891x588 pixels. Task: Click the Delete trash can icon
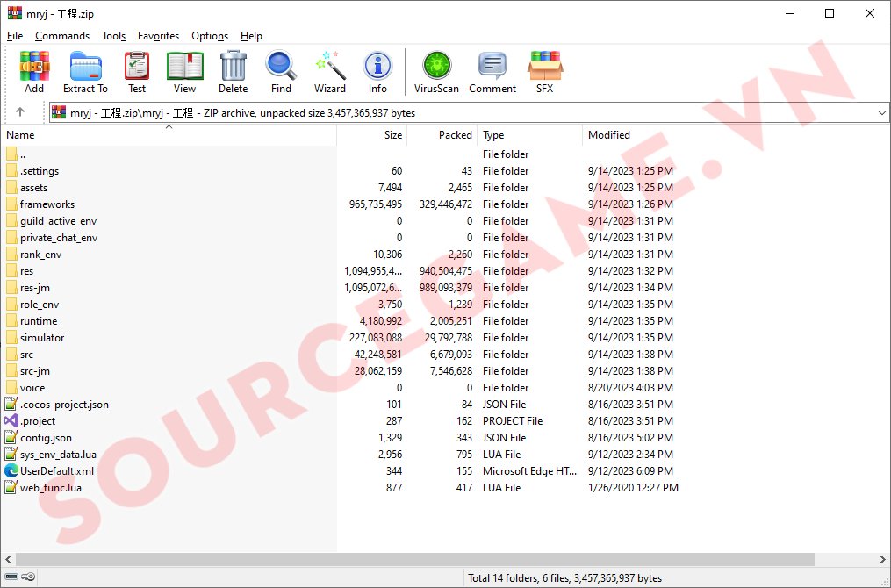(233, 71)
